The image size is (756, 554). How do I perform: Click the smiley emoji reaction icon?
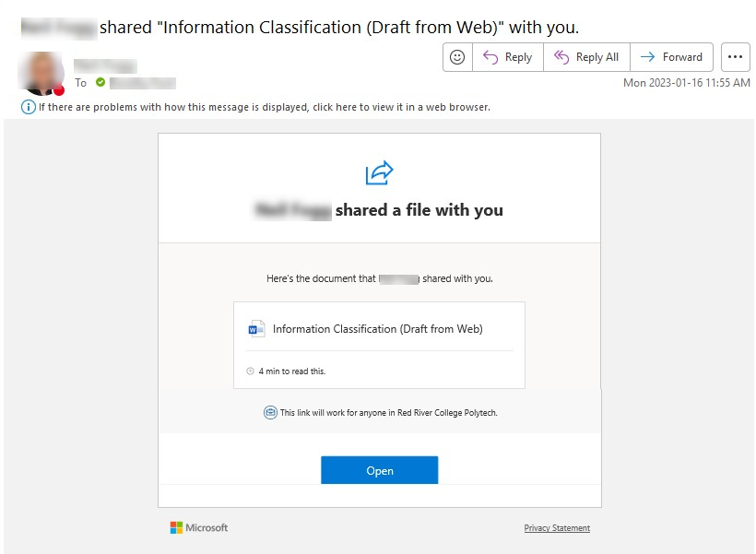point(457,57)
